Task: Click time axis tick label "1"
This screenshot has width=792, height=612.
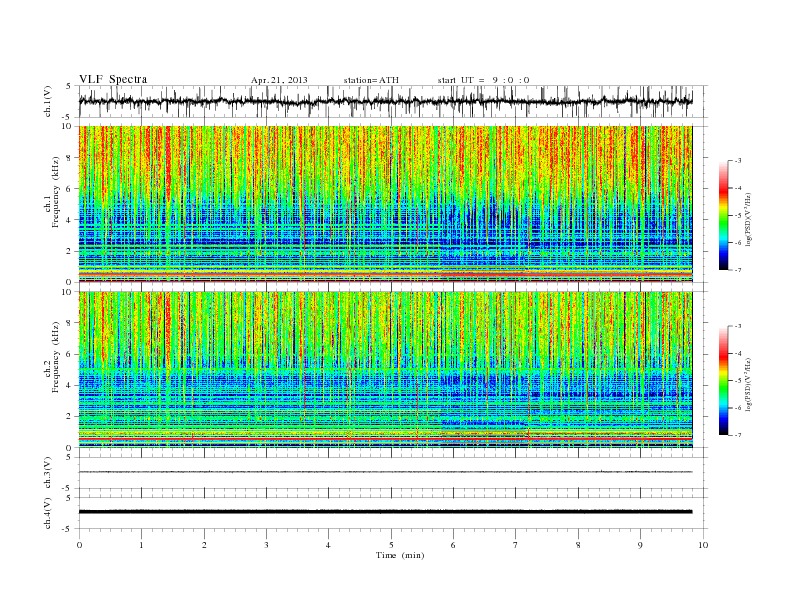Action: tap(141, 545)
